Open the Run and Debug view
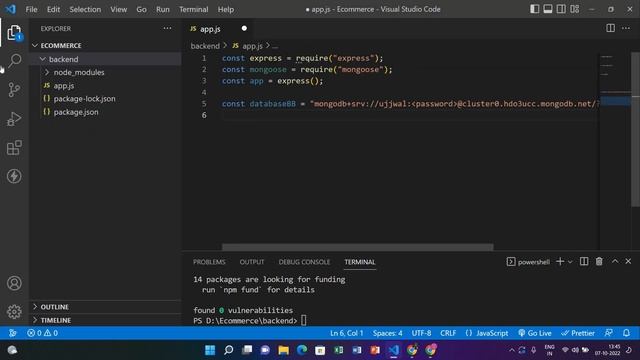 [14, 119]
